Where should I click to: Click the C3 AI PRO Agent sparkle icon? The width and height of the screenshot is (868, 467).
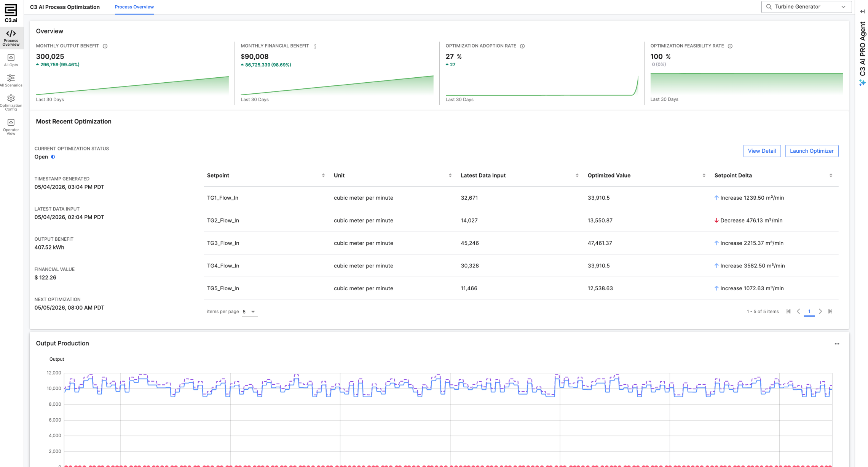point(862,83)
